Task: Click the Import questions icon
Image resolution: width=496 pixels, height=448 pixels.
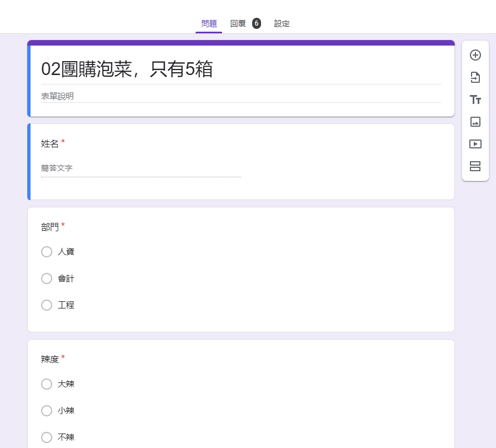Action: [x=475, y=77]
